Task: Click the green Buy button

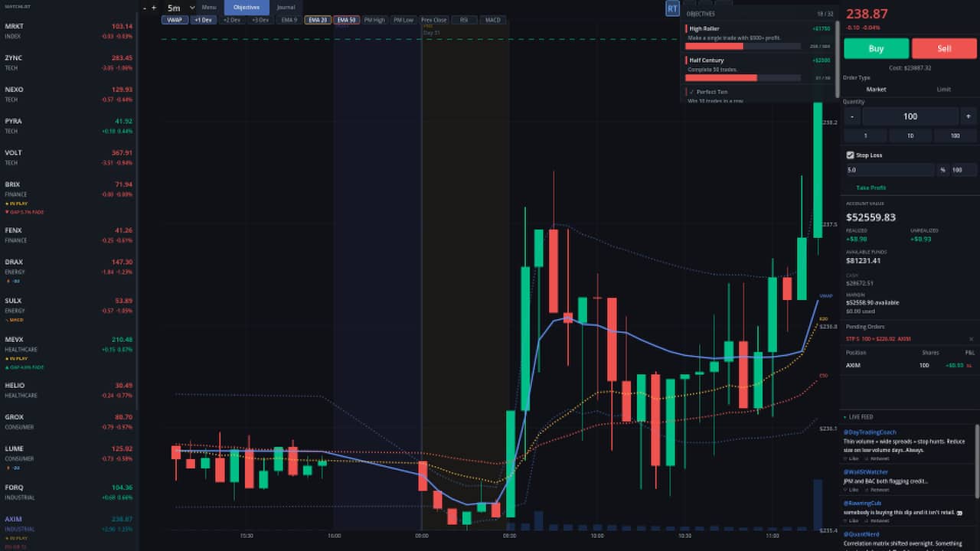Action: 877,48
